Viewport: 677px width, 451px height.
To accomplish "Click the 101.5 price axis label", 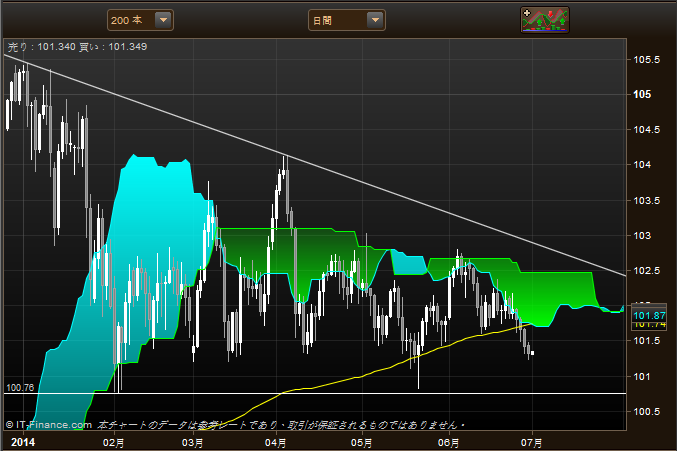I will point(646,341).
